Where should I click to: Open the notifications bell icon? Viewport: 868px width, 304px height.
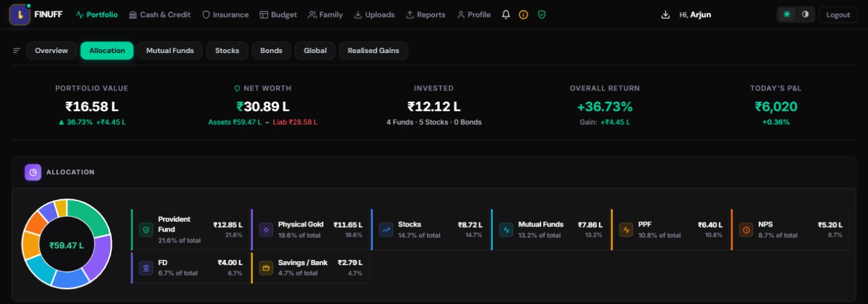[506, 15]
